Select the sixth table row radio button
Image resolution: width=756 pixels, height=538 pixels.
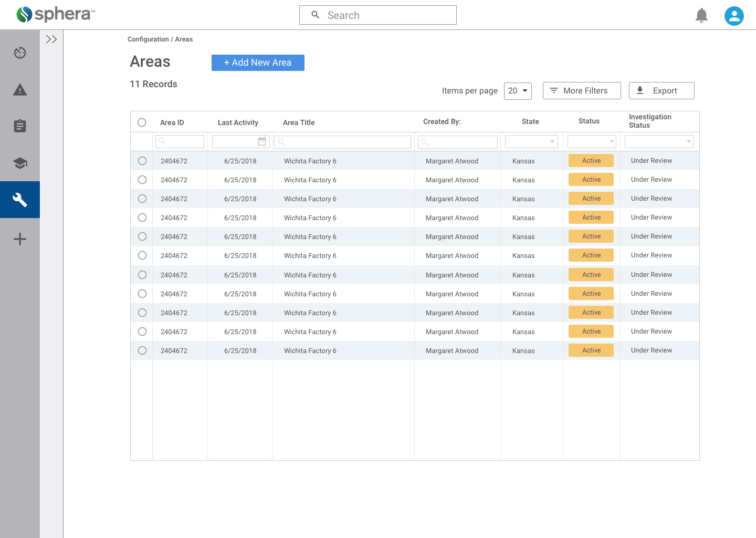[142, 255]
